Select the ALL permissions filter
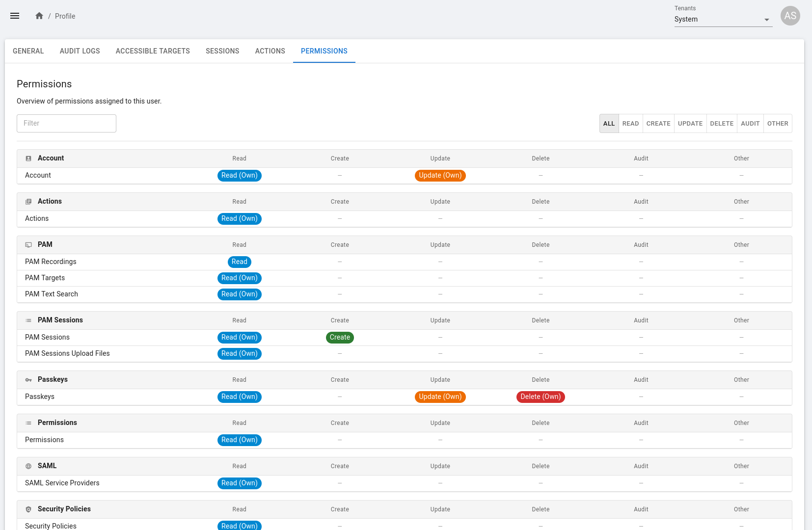Viewport: 812px width, 530px height. 609,124
